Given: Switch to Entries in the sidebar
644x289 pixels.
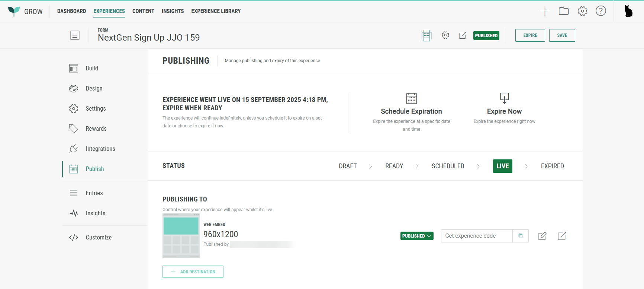Looking at the screenshot, I should click(94, 193).
